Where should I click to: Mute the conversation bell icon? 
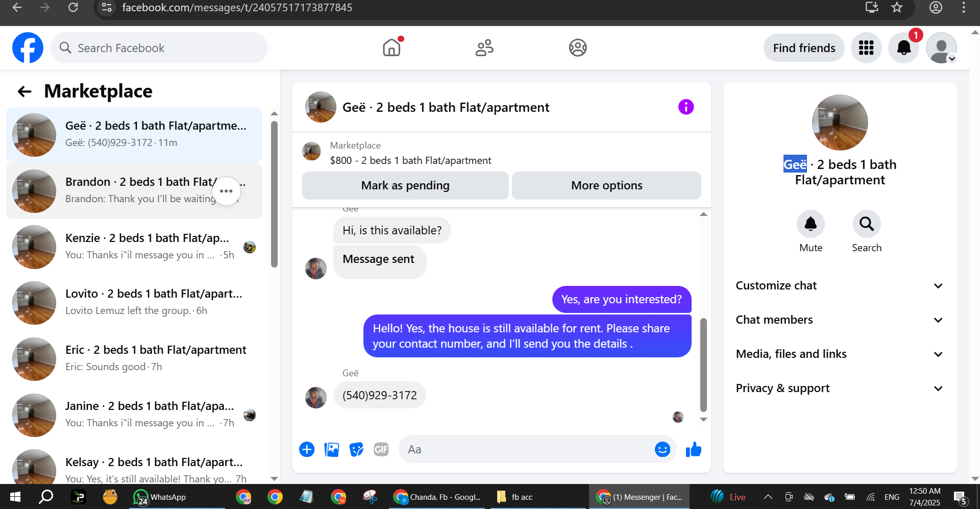point(811,224)
